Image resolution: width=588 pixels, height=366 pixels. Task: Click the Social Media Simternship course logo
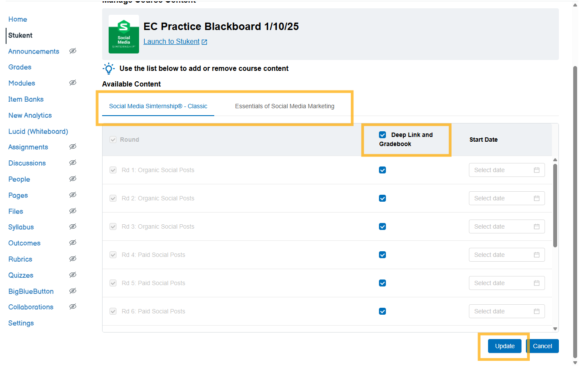coord(124,34)
